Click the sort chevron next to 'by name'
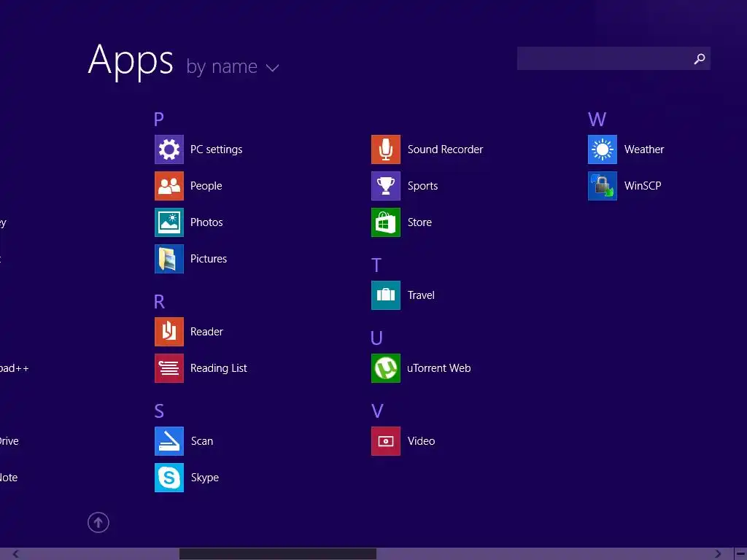 coord(272,68)
